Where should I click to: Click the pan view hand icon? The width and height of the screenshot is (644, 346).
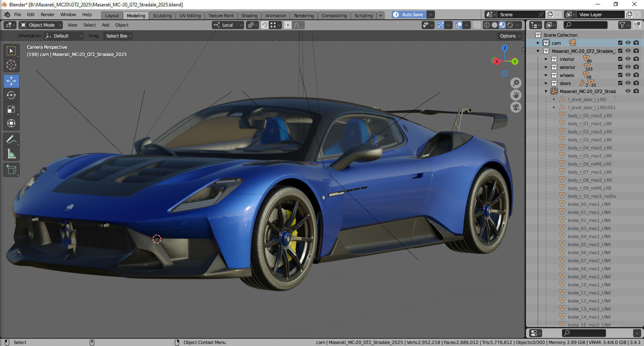coord(516,95)
